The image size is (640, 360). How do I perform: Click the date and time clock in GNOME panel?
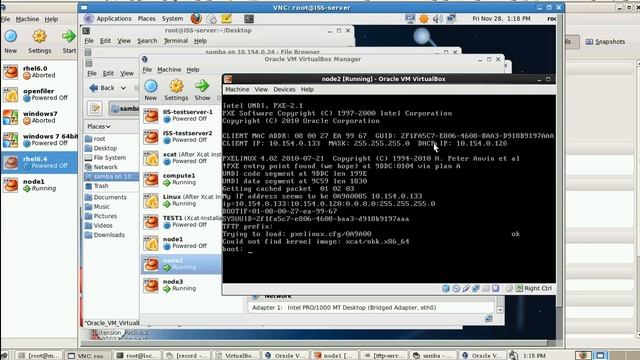click(x=501, y=19)
